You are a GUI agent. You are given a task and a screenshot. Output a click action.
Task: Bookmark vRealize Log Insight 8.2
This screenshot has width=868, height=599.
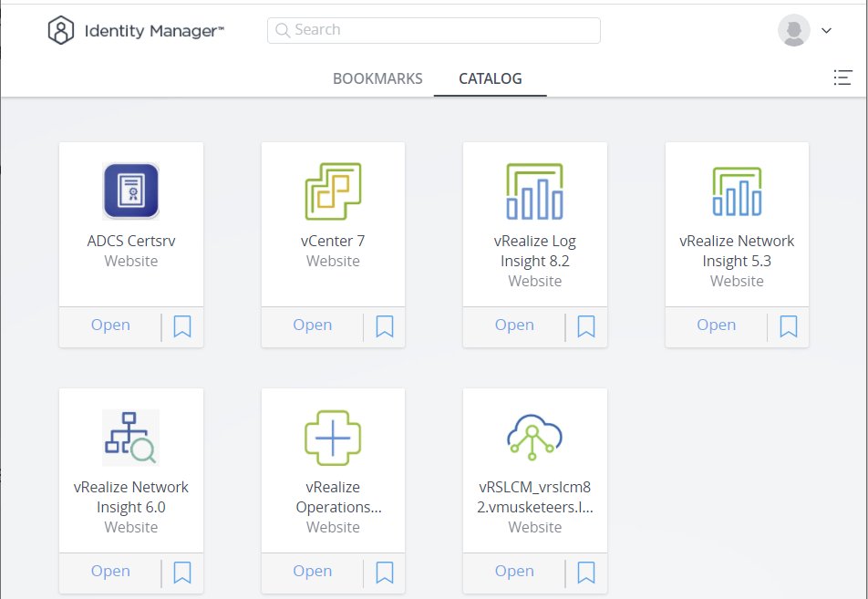[x=586, y=326]
